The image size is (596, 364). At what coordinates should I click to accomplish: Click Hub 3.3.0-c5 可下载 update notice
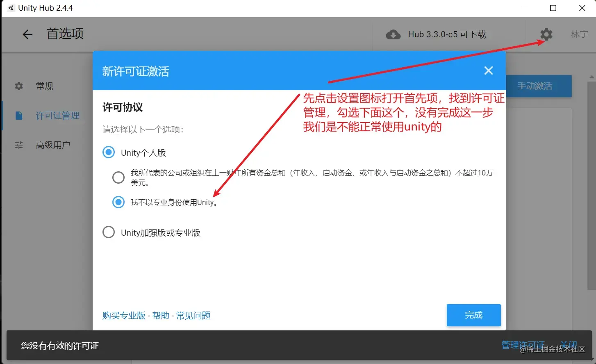coord(447,34)
